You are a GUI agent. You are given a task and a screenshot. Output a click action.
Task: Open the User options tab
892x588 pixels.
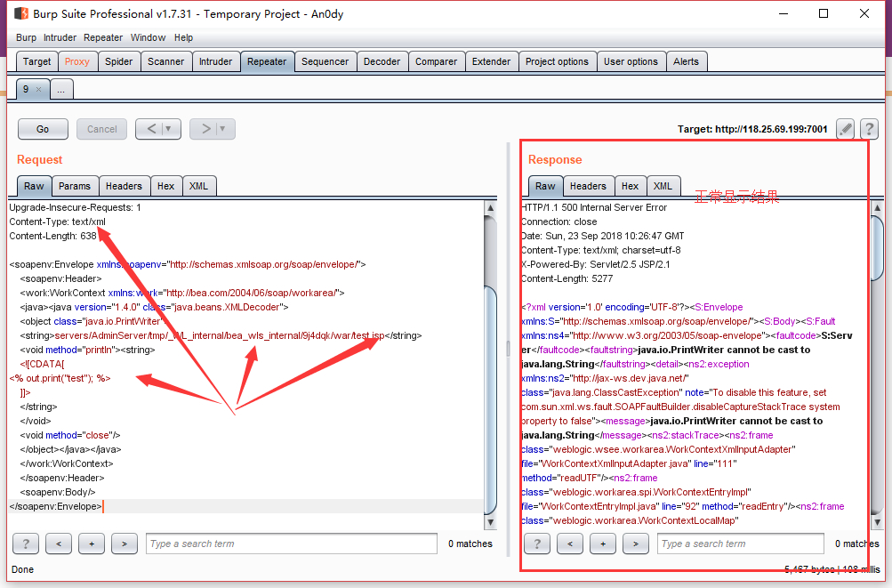pyautogui.click(x=631, y=61)
